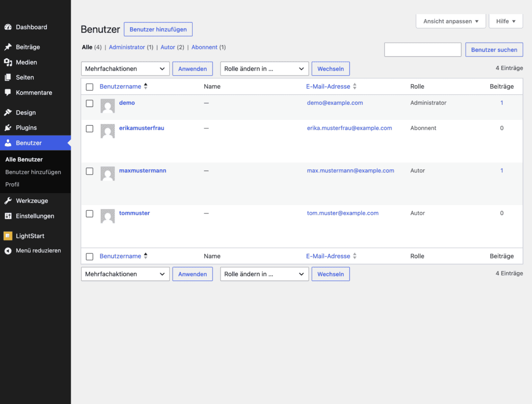This screenshot has height=404, width=532.
Task: Click demo user's avatar image
Action: tap(108, 106)
